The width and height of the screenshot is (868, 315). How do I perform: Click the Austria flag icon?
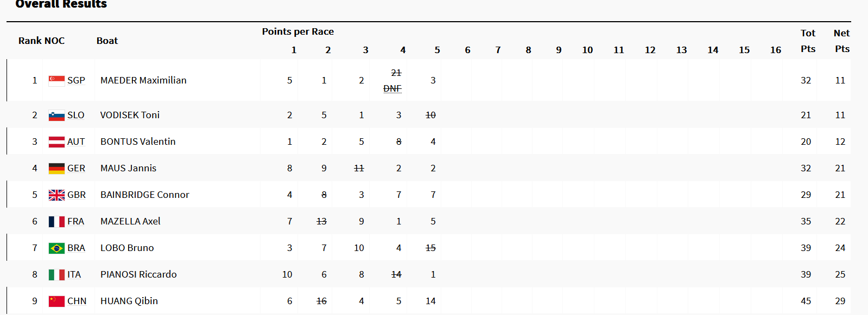point(56,142)
